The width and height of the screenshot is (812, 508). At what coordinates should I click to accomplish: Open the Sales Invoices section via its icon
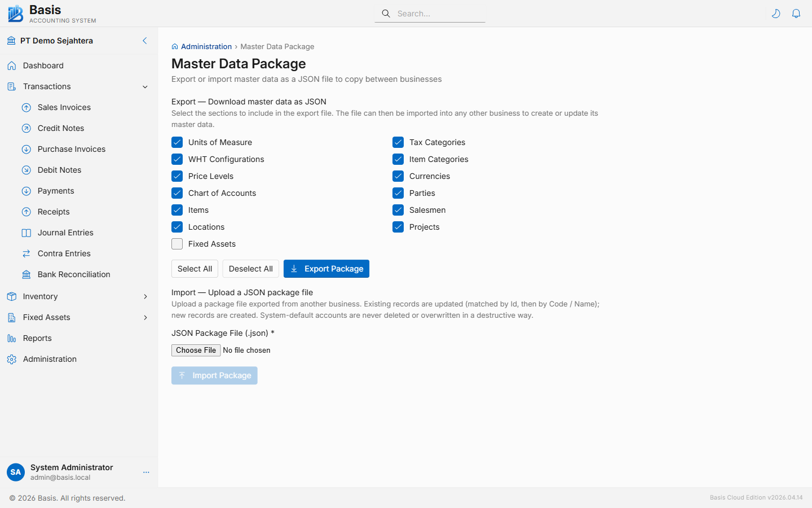26,107
